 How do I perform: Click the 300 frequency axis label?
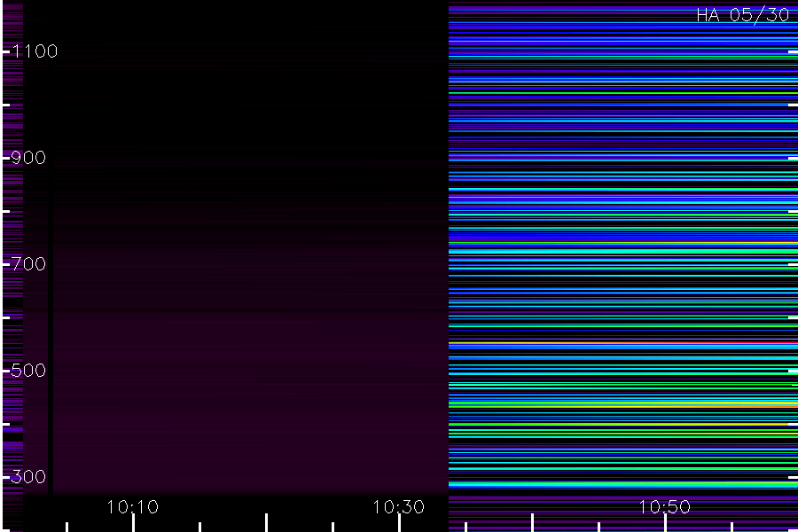(x=28, y=477)
